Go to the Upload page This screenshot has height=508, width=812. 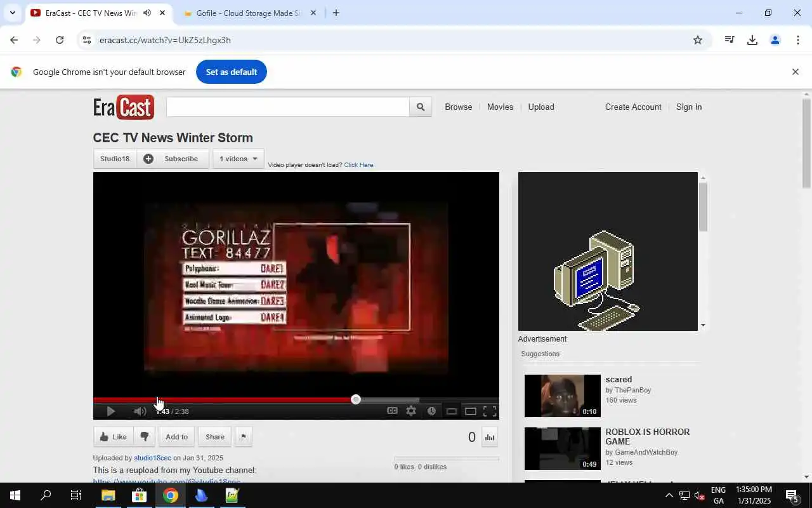coord(541,107)
